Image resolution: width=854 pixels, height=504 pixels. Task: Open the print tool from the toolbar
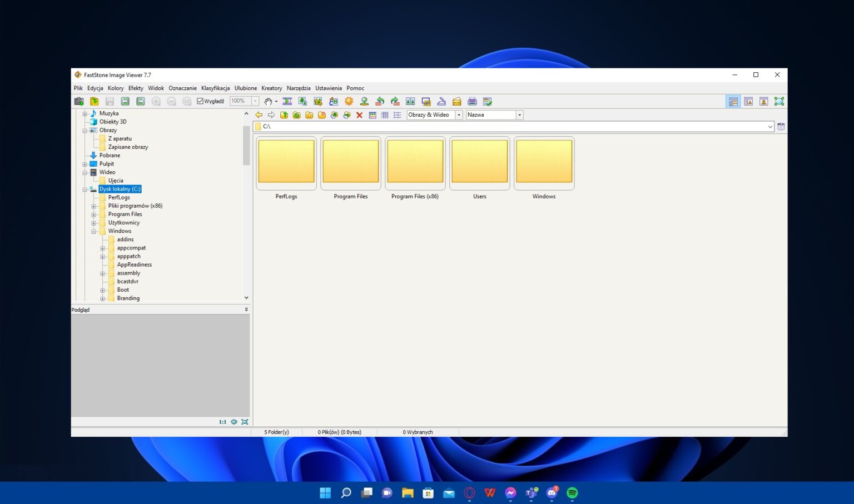(x=472, y=101)
